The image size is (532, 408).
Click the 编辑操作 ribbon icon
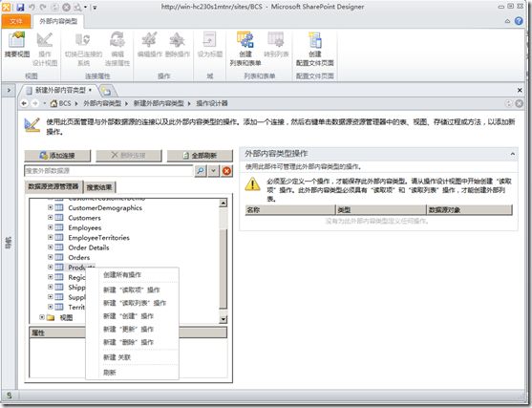click(x=149, y=40)
